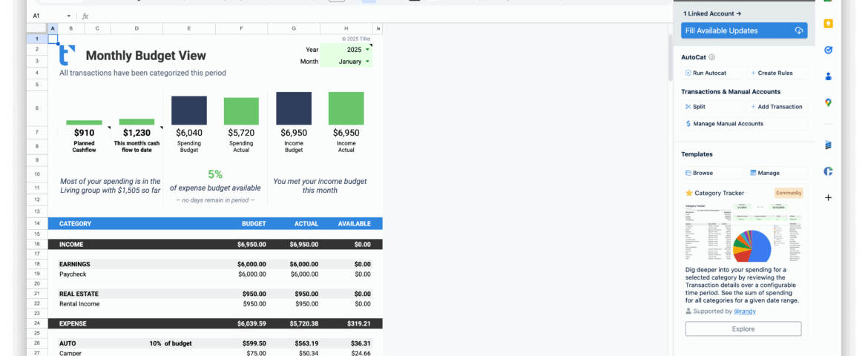Click the Tiller logo in the sheet
The height and width of the screenshot is (356, 868).
(68, 55)
